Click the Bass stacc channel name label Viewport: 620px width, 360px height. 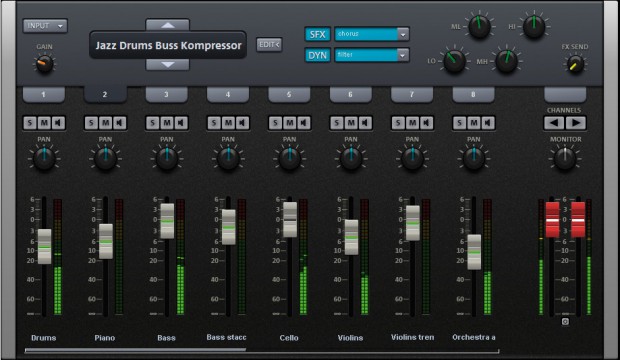coord(226,337)
